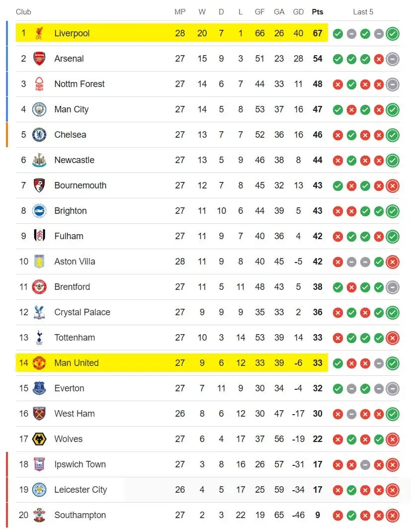Click the Leicester City club badge
411x532 pixels.
(x=39, y=490)
